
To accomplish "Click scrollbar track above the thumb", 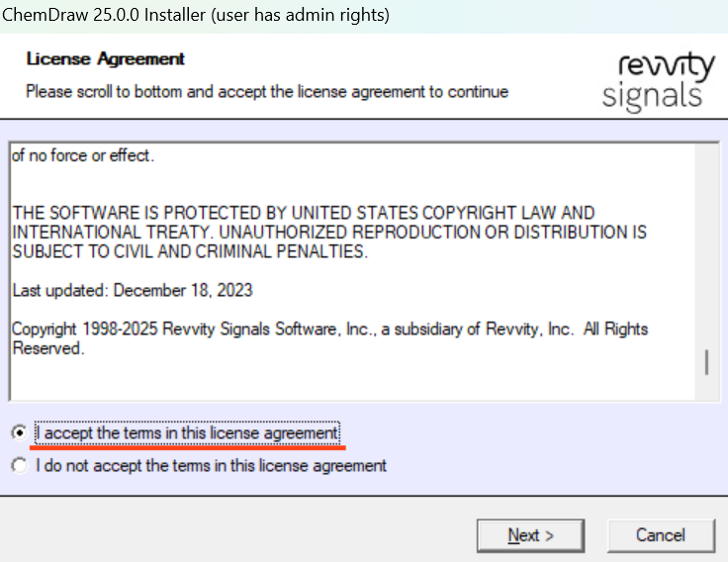I will (x=706, y=247).
